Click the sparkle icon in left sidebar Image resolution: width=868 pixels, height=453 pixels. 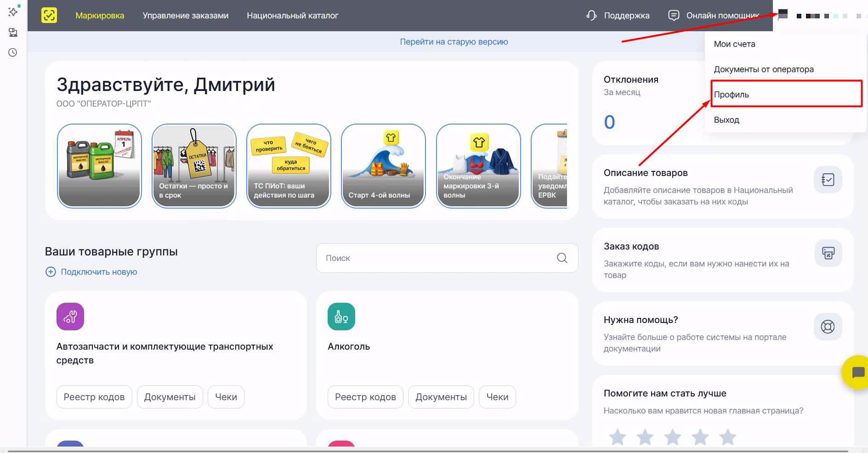pyautogui.click(x=13, y=12)
